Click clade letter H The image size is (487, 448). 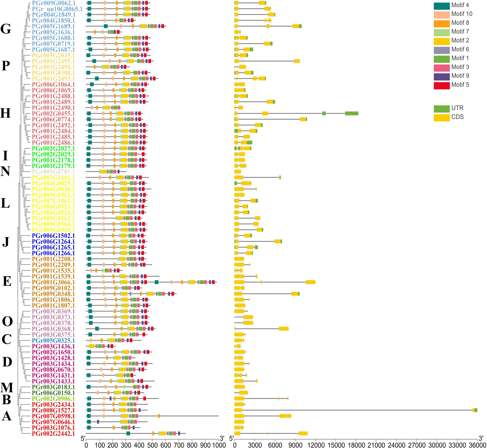click(6, 113)
